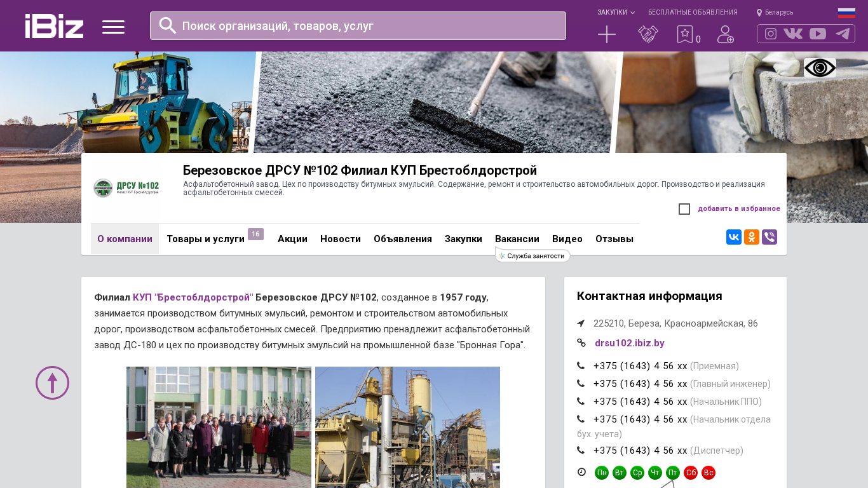Check the 'добавить в избранное' checkbox
868x488 pixels.
coord(684,209)
